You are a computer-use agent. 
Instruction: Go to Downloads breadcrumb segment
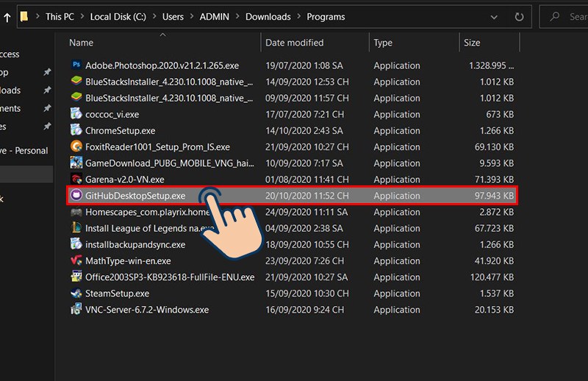[268, 17]
